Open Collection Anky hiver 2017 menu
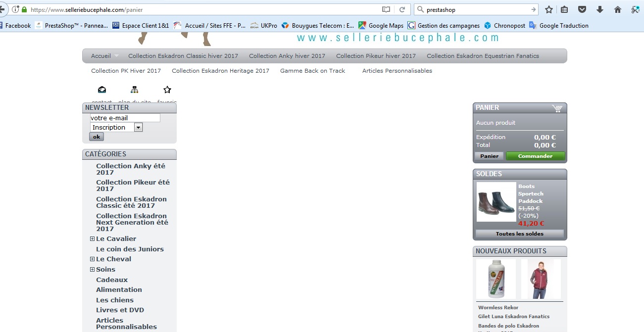 (x=287, y=56)
